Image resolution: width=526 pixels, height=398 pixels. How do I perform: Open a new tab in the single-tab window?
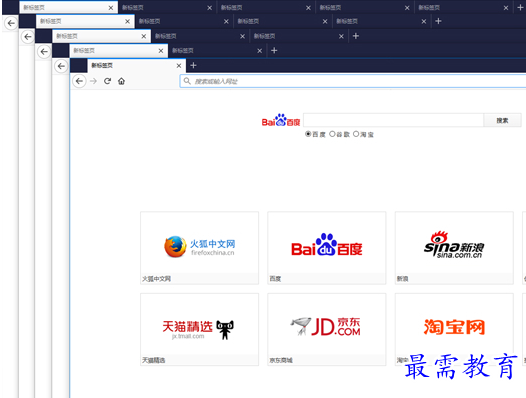(193, 65)
